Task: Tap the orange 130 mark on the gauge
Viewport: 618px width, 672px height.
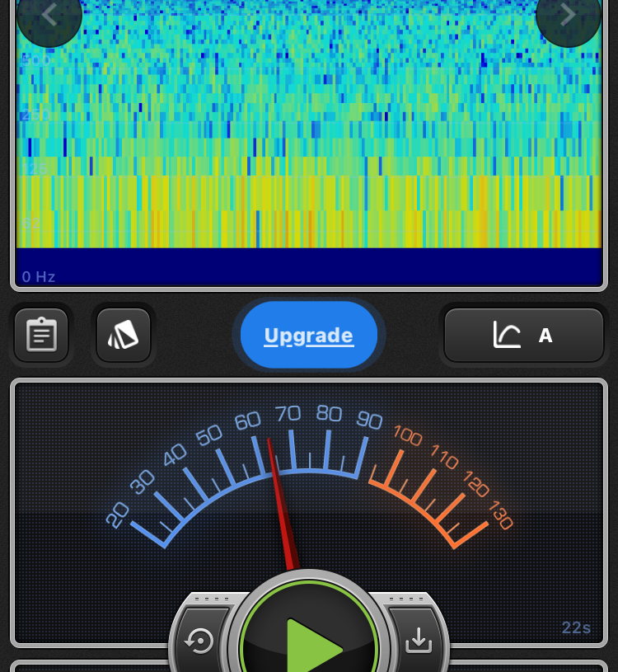Action: click(x=501, y=515)
